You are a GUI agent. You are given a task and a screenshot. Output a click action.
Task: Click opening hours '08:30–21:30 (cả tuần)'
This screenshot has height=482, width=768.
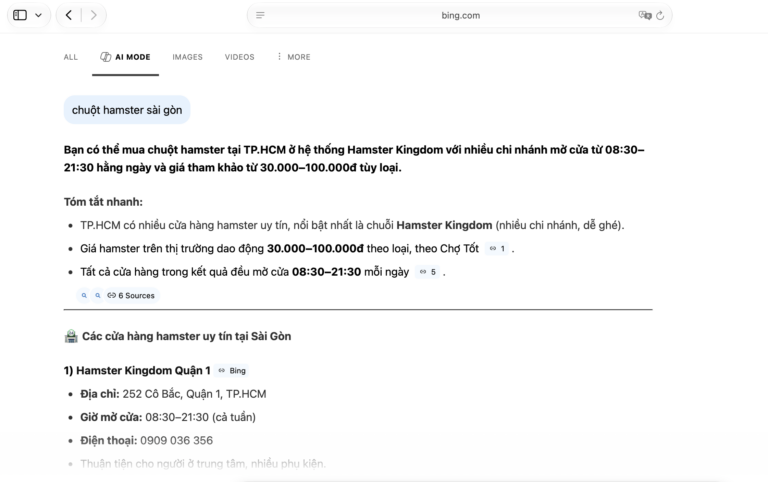click(x=200, y=417)
